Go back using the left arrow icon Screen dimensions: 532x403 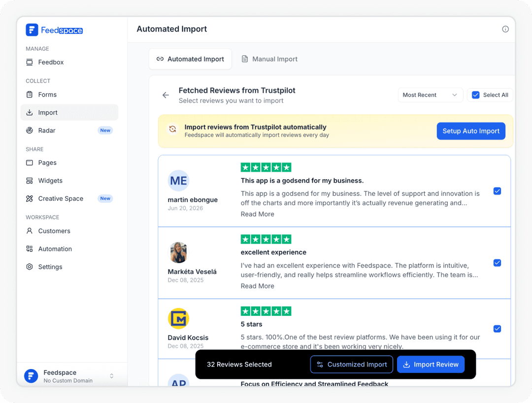(x=166, y=95)
